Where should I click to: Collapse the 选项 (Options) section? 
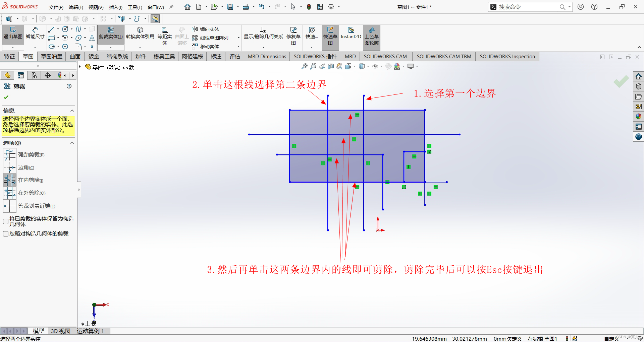click(72, 143)
